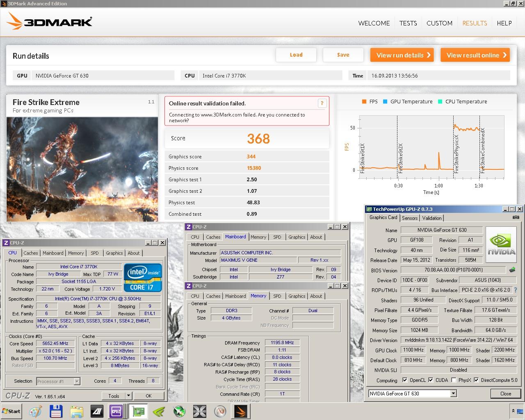525x420 pixels.
Task: Go to the RESULTS menu in 3DMark
Action: pyautogui.click(x=475, y=23)
